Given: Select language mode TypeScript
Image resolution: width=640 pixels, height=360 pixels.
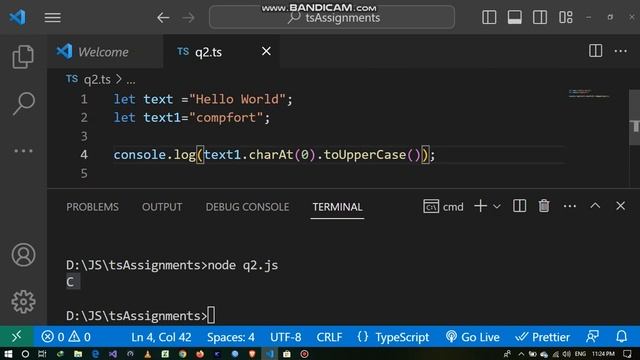Looking at the screenshot, I should tap(402, 337).
